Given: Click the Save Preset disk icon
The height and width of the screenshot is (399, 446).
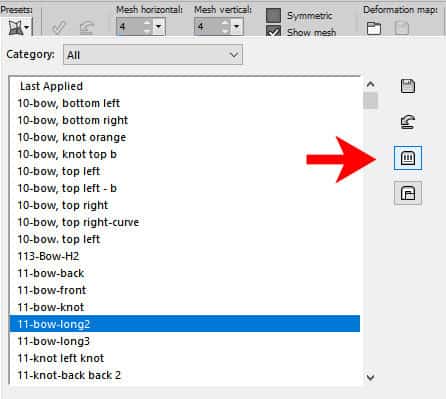Looking at the screenshot, I should tap(408, 86).
